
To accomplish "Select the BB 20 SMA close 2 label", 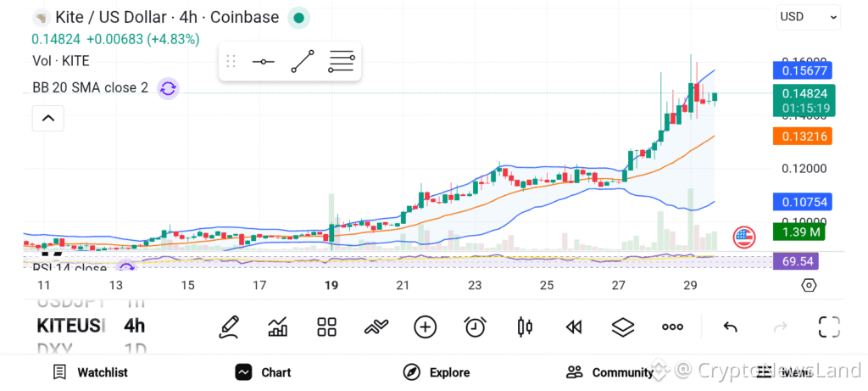I will point(90,87).
